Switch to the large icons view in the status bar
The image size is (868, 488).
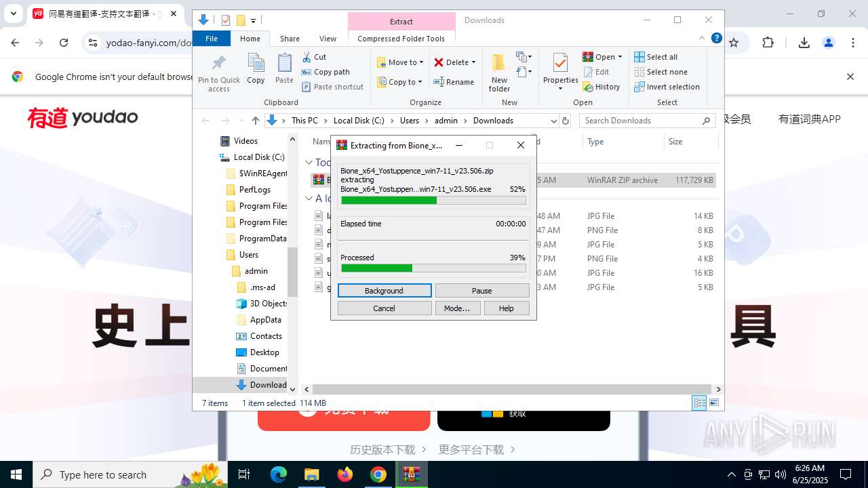click(x=713, y=403)
